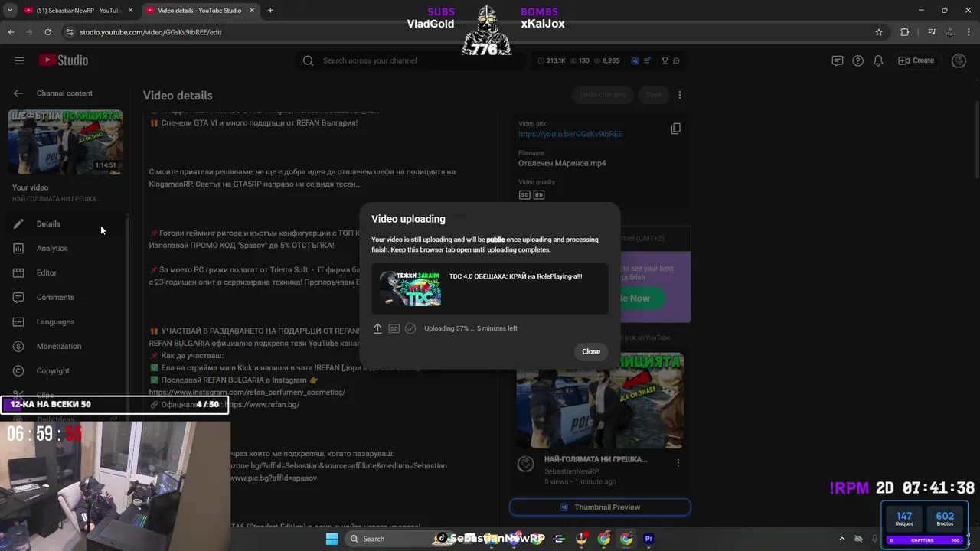Open Chrome extensions puzzle icon
The height and width of the screenshot is (551, 980).
904,32
